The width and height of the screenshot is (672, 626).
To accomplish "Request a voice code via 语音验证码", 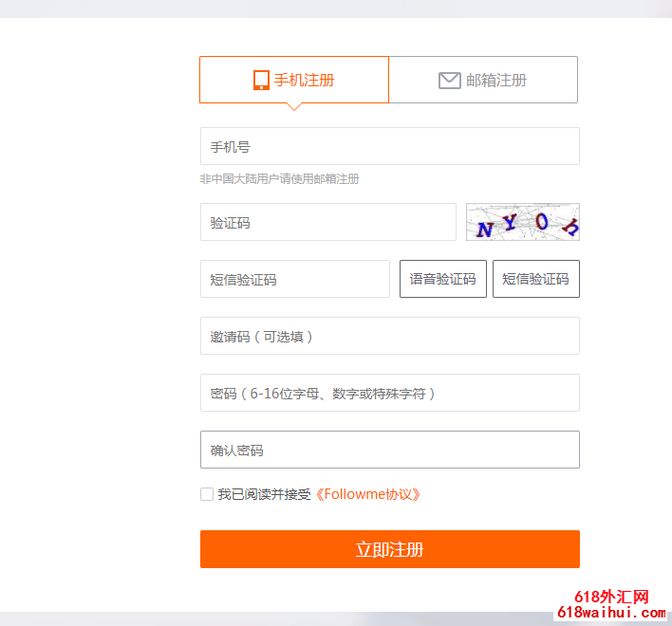I will [x=442, y=280].
